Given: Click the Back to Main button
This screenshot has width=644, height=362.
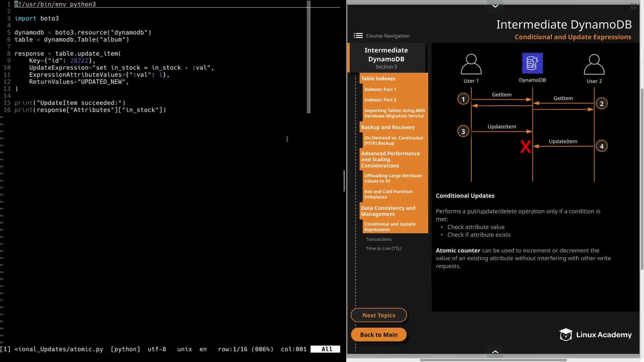Looking at the screenshot, I should coord(379,335).
